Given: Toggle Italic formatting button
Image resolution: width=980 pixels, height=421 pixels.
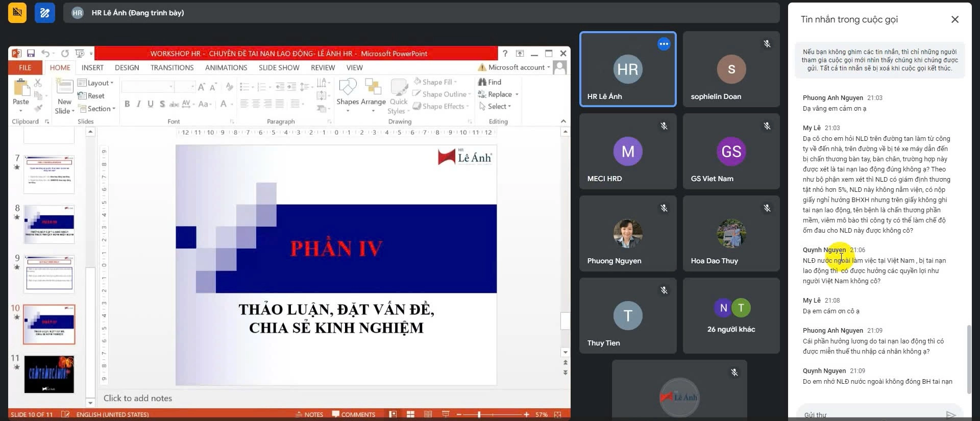Looking at the screenshot, I should 139,104.
